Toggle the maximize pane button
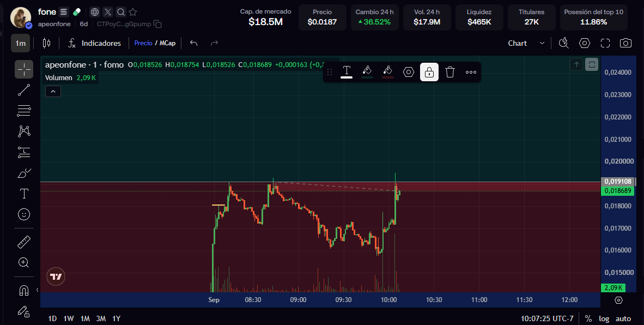Screen dimensions: 644x325 click(592, 64)
